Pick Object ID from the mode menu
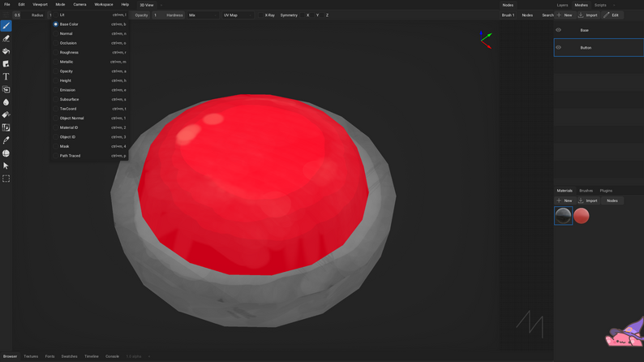The height and width of the screenshot is (362, 644). (89, 137)
